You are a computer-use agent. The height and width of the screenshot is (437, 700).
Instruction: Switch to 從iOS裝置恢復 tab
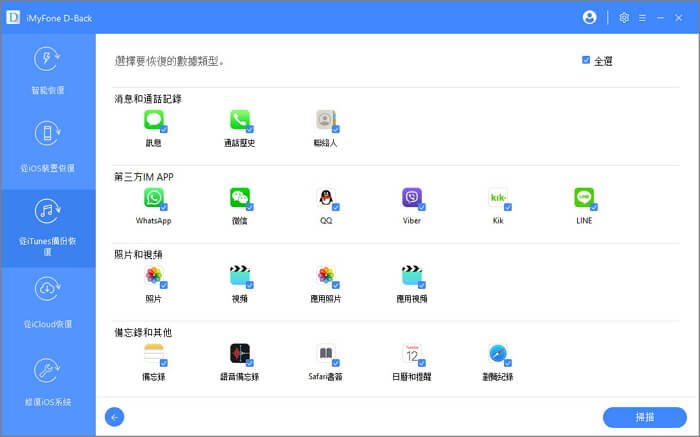47,146
